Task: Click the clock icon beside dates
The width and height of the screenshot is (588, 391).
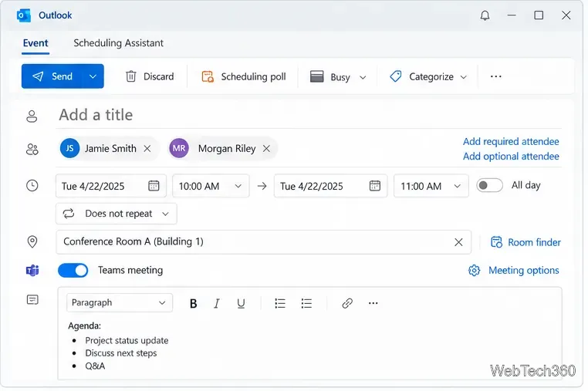Action: tap(32, 186)
